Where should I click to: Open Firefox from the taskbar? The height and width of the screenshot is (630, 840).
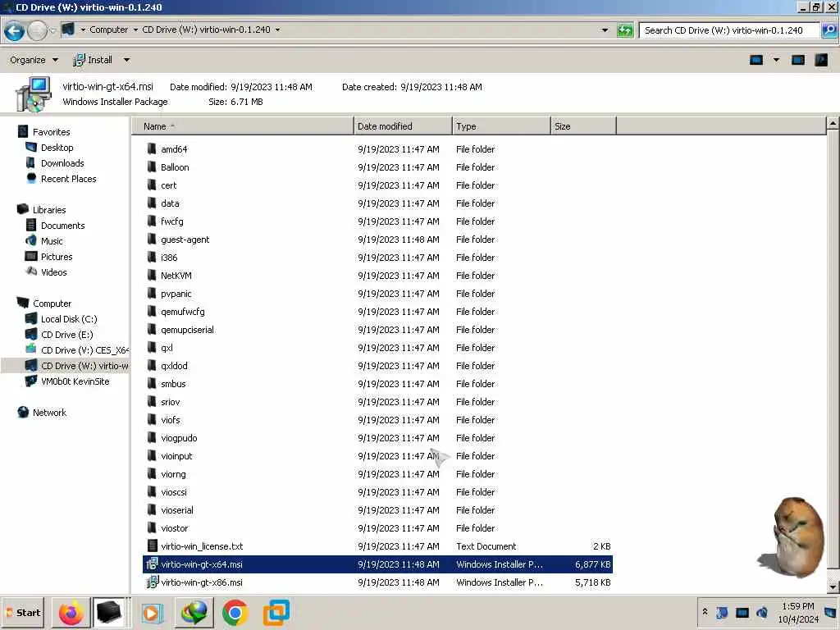tap(71, 612)
